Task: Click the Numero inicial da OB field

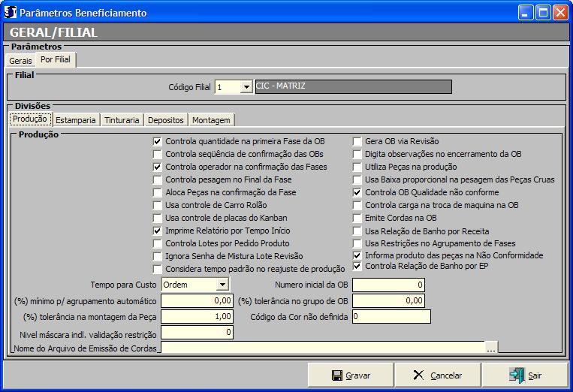Action: 389,285
